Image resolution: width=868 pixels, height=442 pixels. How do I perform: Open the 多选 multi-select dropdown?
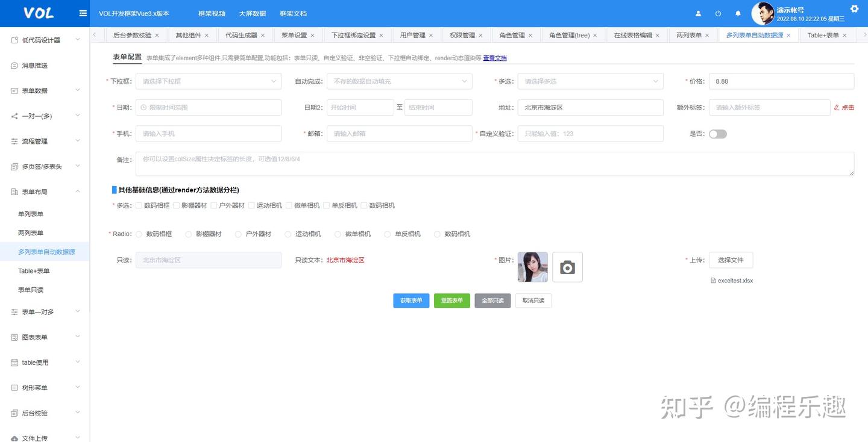pyautogui.click(x=590, y=81)
